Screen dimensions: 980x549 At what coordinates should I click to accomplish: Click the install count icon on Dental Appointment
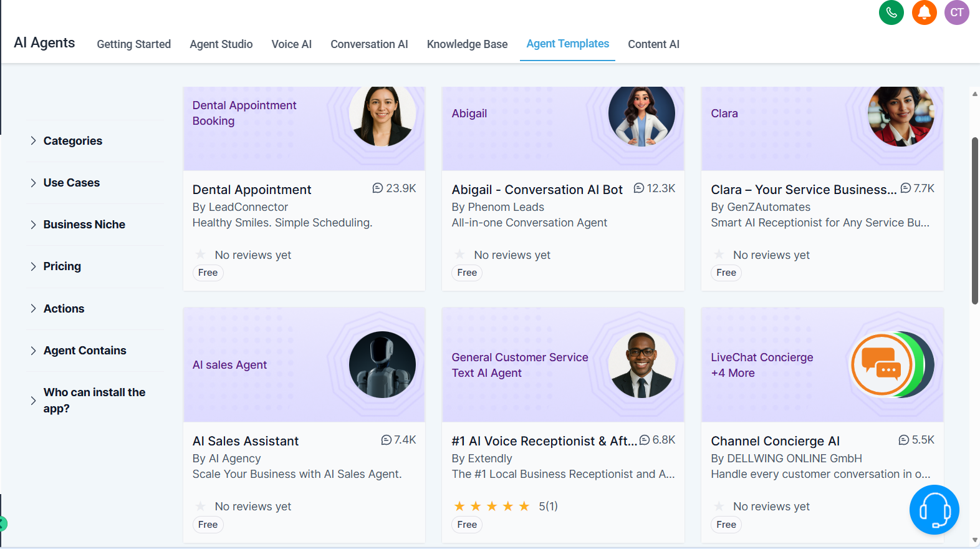point(378,188)
